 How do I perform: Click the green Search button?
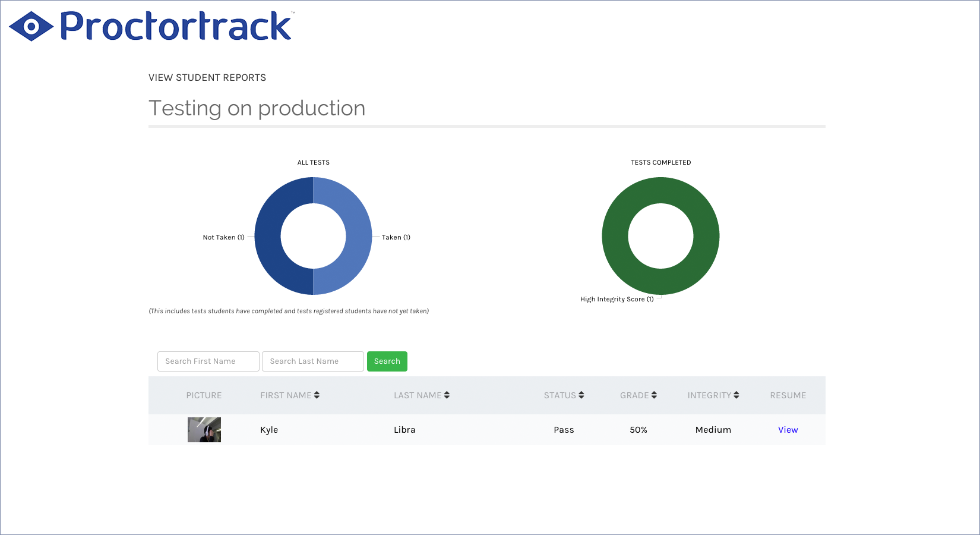[387, 361]
